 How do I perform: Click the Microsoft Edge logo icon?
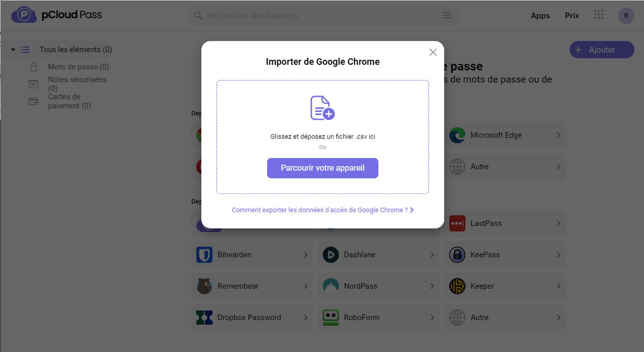pos(457,135)
